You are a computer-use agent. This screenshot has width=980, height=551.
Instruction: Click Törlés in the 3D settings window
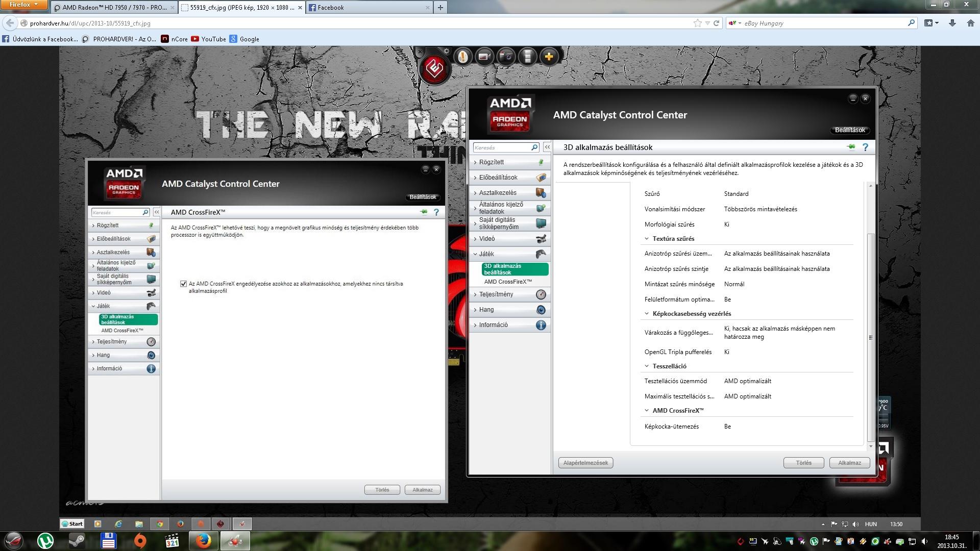803,463
